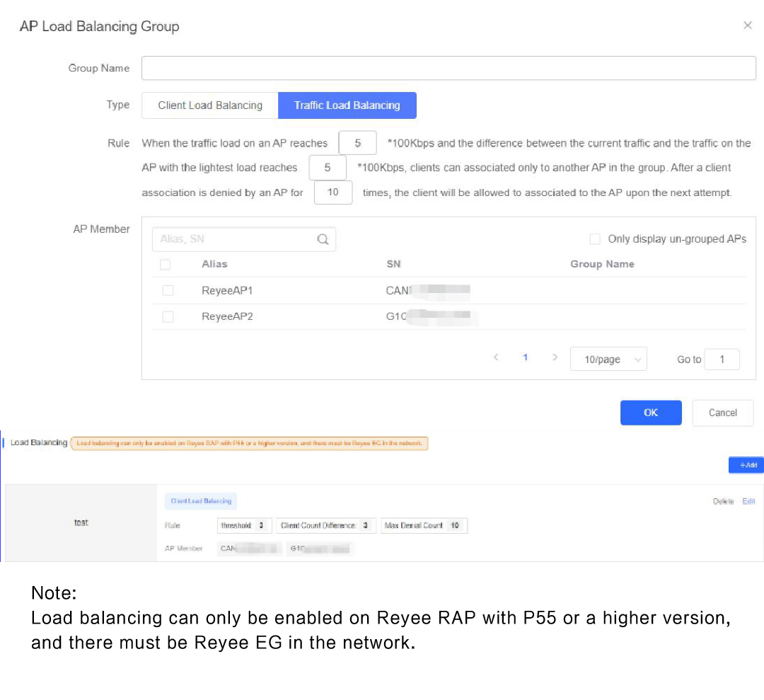Select Client Load Balancing type
764x700 pixels.
210,105
